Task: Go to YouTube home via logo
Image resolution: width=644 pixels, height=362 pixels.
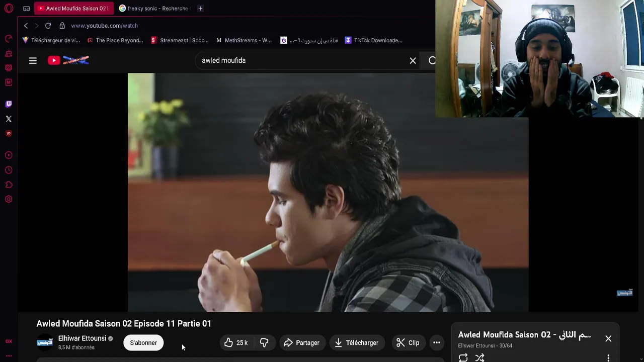Action: pyautogui.click(x=68, y=60)
